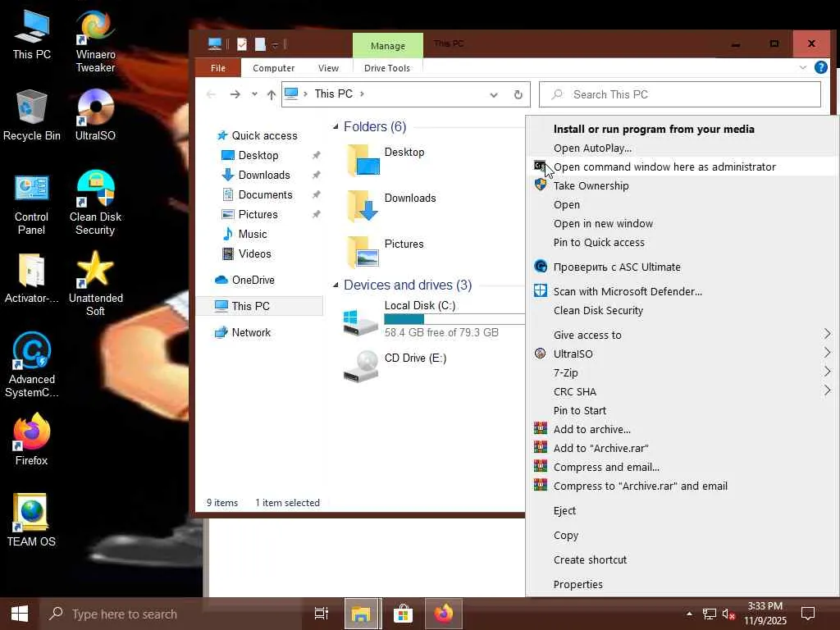Image resolution: width=840 pixels, height=630 pixels.
Task: Select UltraISO desktop shortcut
Action: (x=95, y=115)
